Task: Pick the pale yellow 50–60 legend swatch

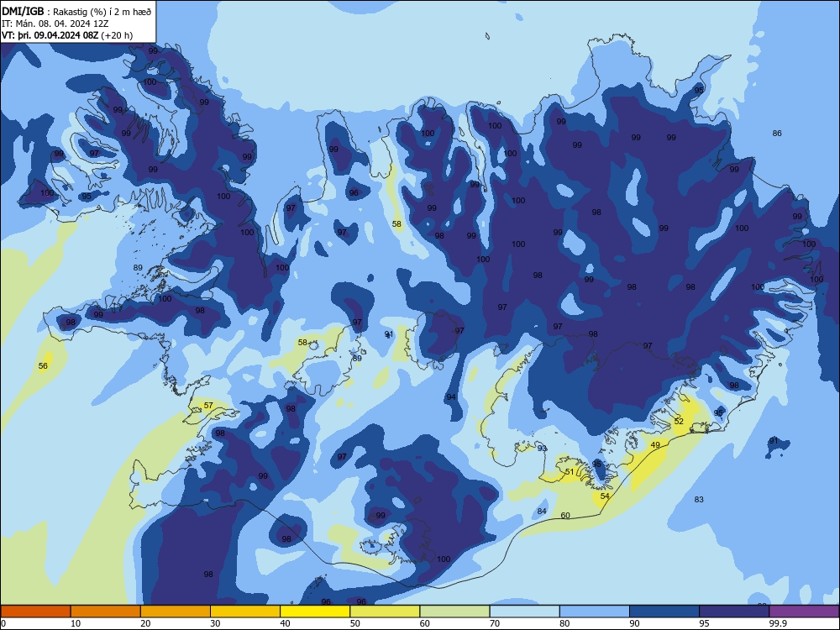Action: tap(386, 612)
